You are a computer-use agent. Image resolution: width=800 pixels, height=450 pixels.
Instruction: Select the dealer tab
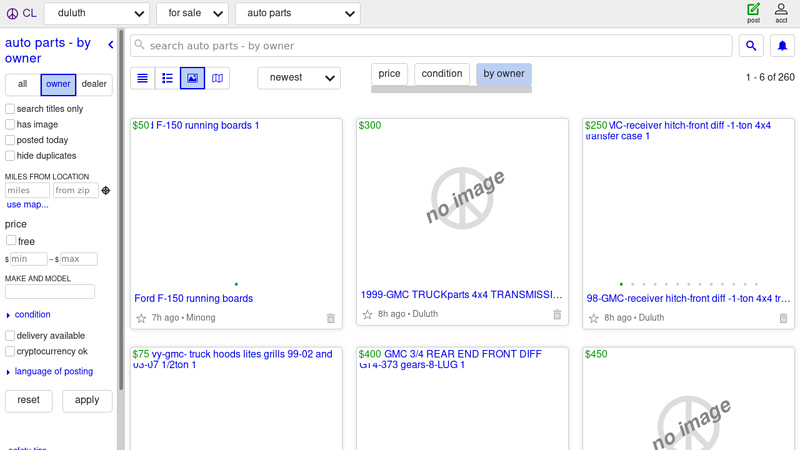click(94, 84)
